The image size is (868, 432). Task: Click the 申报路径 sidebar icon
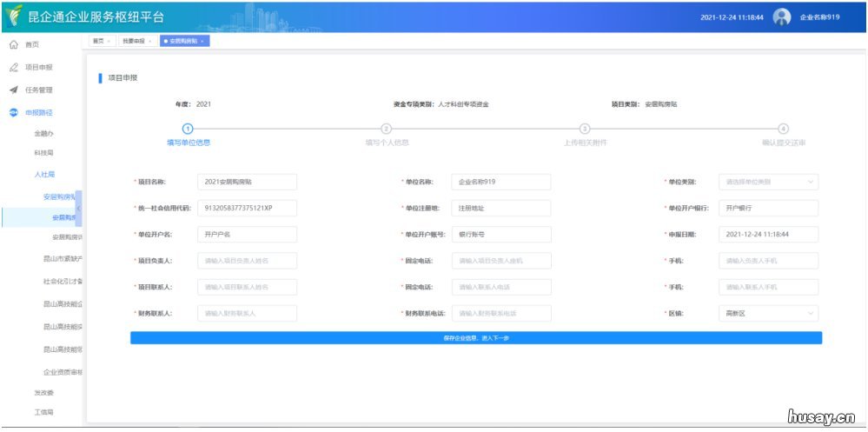[x=14, y=112]
